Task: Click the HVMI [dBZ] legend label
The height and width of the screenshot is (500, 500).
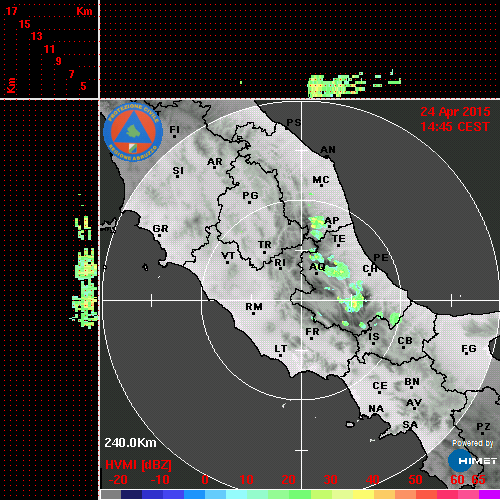Action: pos(138,465)
